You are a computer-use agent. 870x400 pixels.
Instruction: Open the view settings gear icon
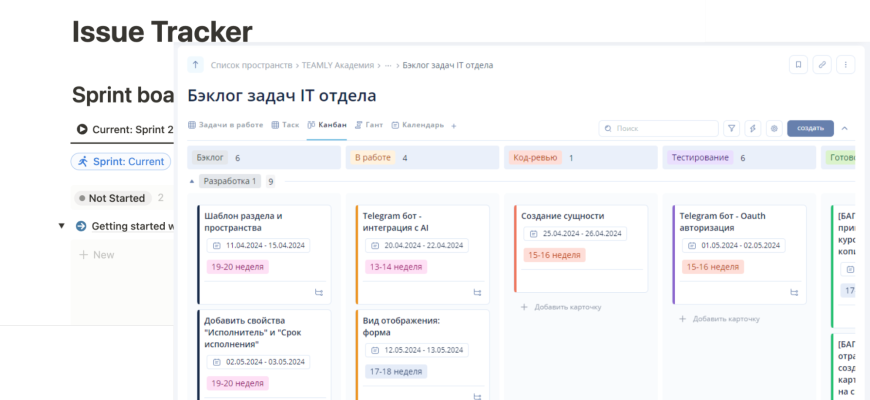(x=773, y=128)
